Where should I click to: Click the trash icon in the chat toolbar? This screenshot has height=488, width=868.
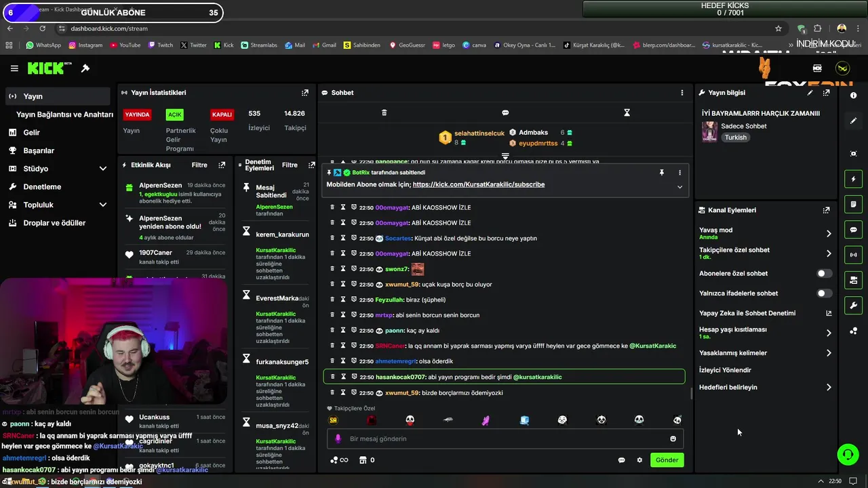[384, 113]
